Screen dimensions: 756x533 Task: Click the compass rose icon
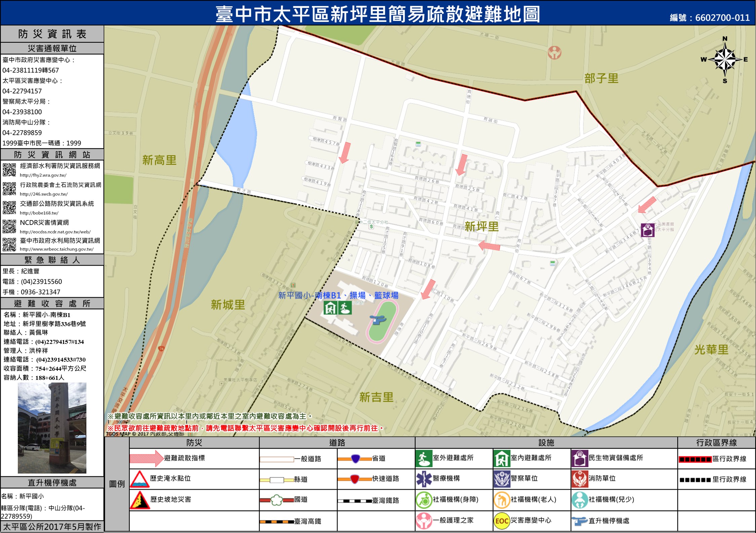coord(725,59)
